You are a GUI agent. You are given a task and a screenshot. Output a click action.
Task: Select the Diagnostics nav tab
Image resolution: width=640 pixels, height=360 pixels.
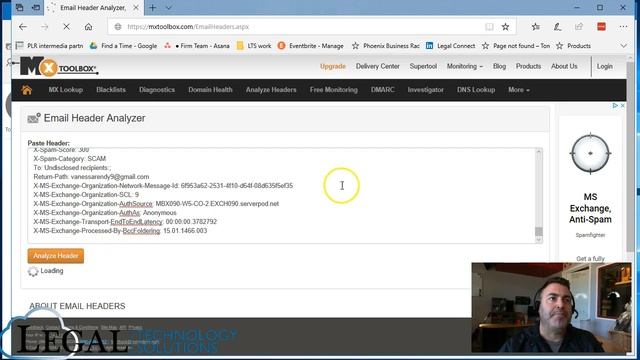tap(157, 90)
